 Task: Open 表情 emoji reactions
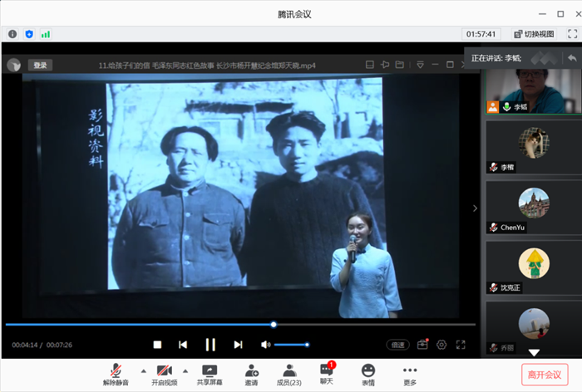click(x=367, y=373)
